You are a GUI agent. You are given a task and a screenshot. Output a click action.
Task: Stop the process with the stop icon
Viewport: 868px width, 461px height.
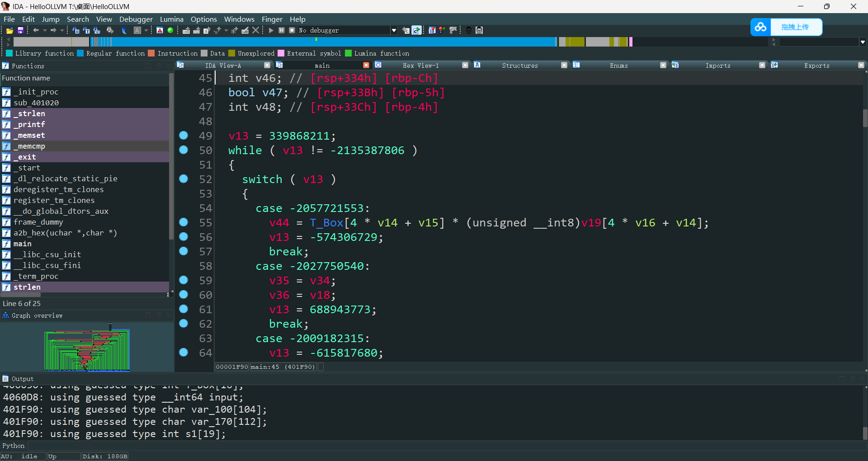coord(292,30)
